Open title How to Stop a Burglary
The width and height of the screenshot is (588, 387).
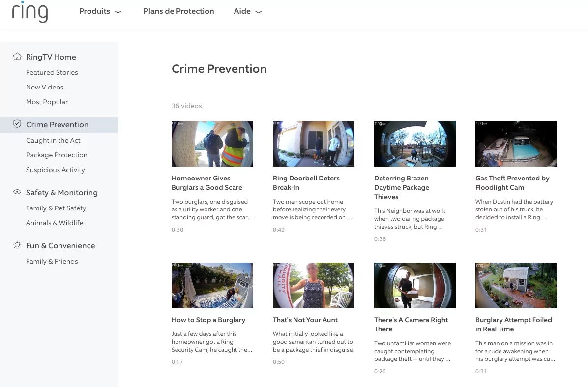pyautogui.click(x=208, y=320)
